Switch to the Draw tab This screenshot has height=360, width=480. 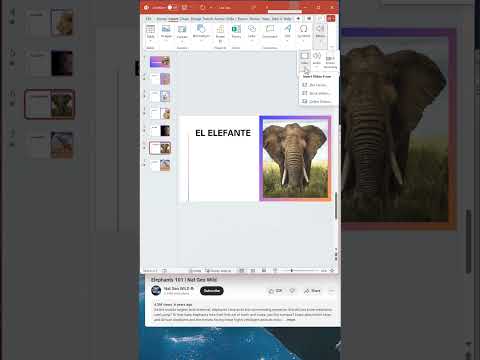184,19
